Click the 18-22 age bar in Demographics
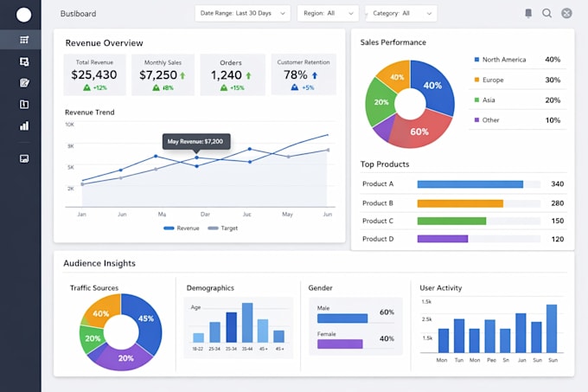This screenshot has width=588, height=392. point(198,337)
